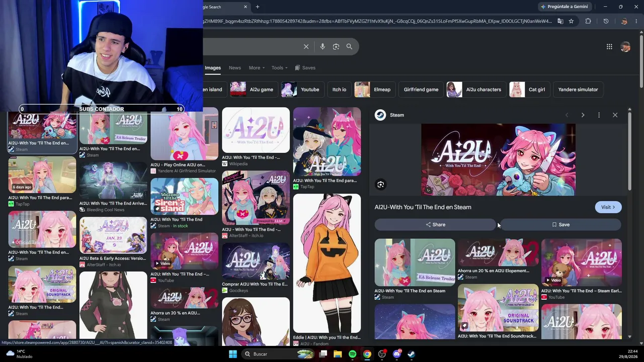This screenshot has height=362, width=644.
Task: Bookmark this page with the star icon
Action: click(571, 21)
